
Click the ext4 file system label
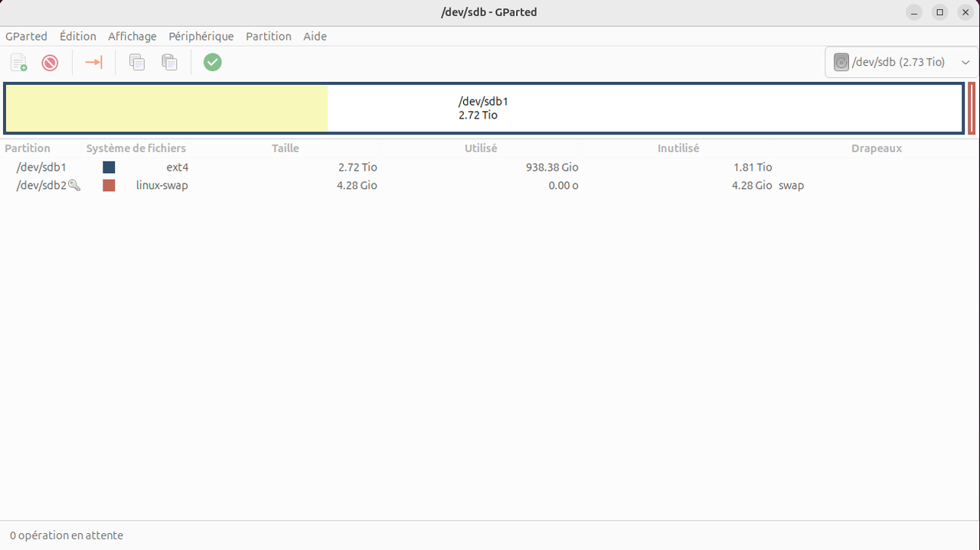point(177,167)
